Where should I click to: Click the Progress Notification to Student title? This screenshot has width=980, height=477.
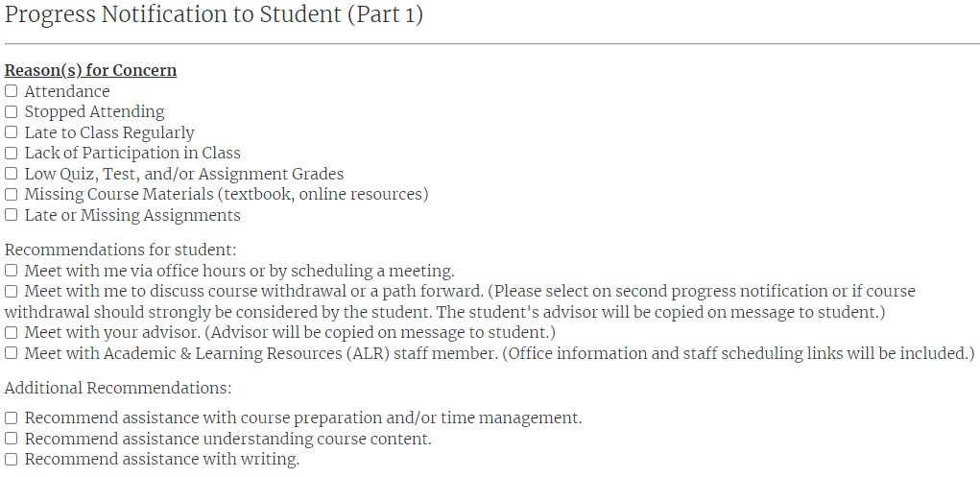coord(214,14)
